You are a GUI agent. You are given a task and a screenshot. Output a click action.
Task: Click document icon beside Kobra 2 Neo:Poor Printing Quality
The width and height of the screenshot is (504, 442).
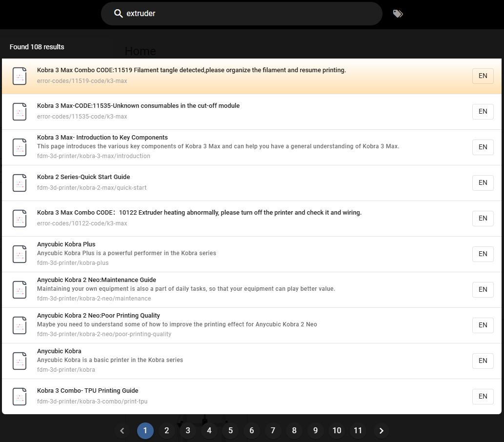click(20, 325)
